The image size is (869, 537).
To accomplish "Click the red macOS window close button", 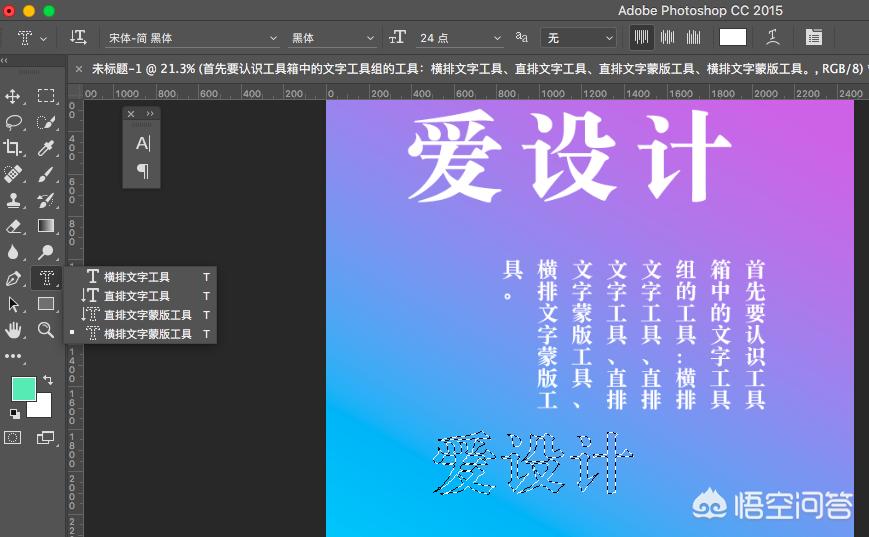I will [9, 11].
